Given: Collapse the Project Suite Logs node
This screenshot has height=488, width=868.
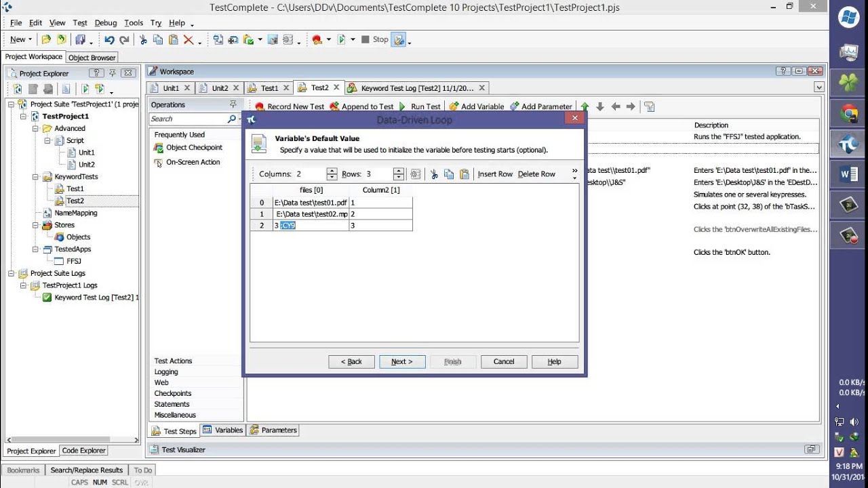Looking at the screenshot, I should [12, 273].
